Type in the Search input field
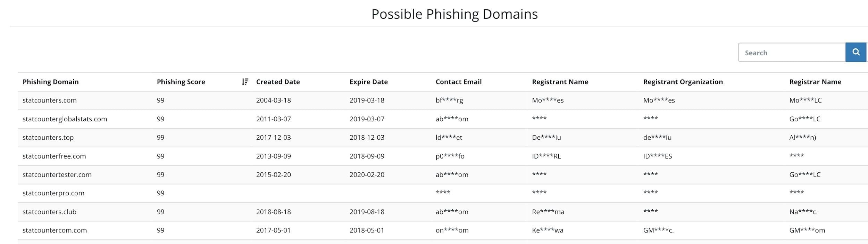This screenshot has height=244, width=868. 791,53
